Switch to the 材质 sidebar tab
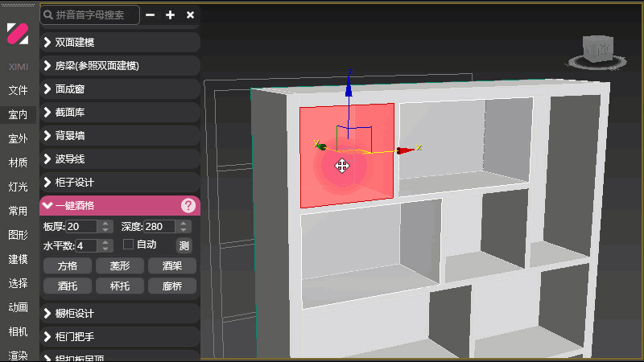This screenshot has height=362, width=644. (x=18, y=163)
